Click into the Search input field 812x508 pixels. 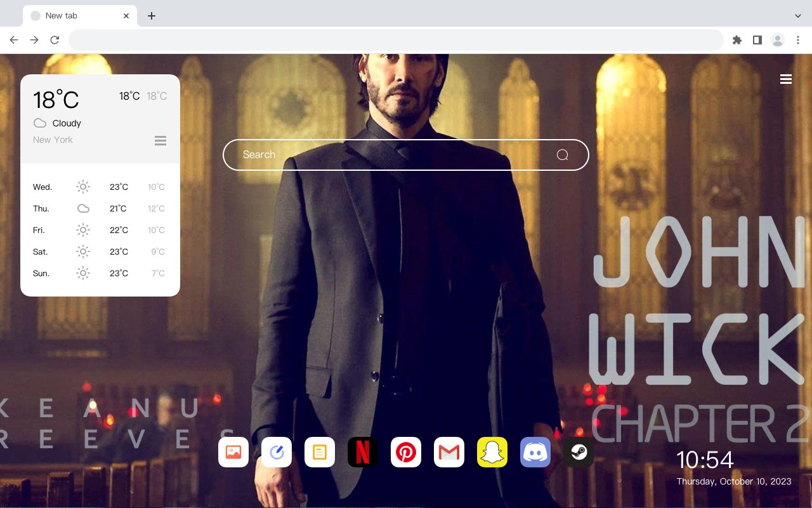pos(406,155)
